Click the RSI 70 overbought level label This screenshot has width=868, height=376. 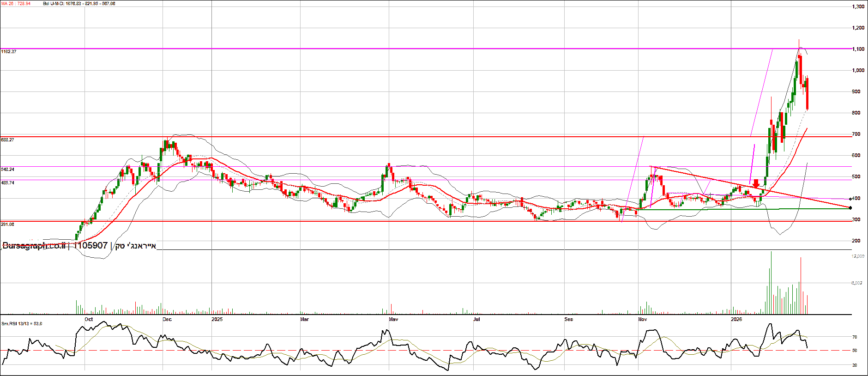coord(855,338)
